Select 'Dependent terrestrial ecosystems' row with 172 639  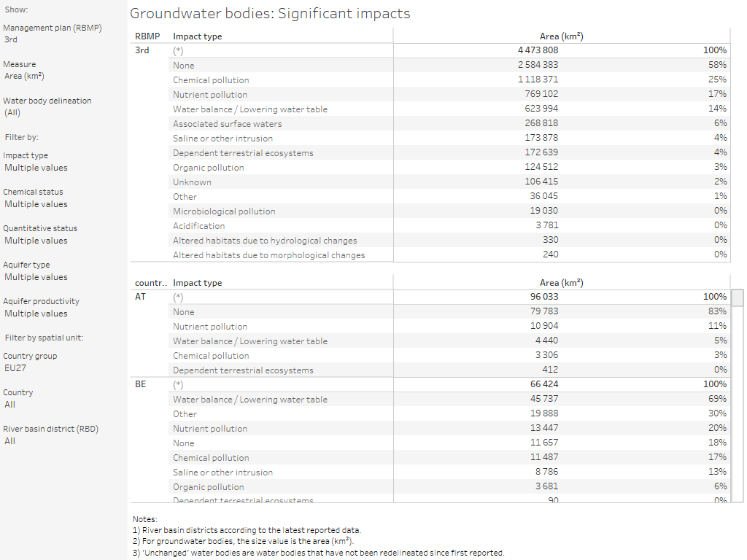coord(449,153)
